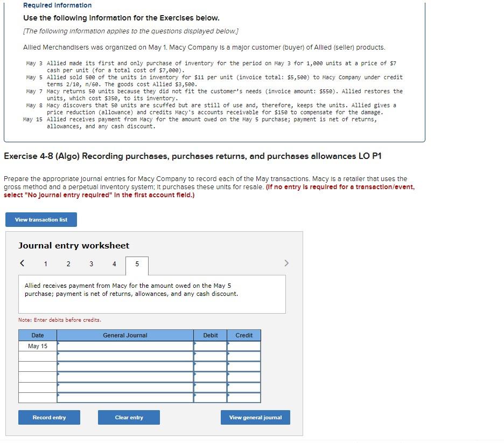Open the View transaction list button
Screen dimensions: 504x443
(41, 219)
